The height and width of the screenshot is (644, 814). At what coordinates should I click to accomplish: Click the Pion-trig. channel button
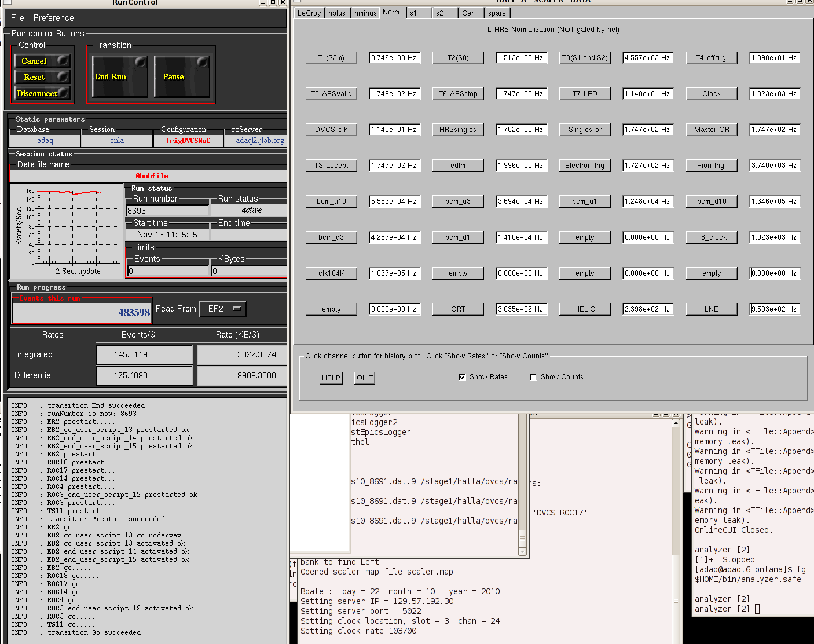[712, 166]
